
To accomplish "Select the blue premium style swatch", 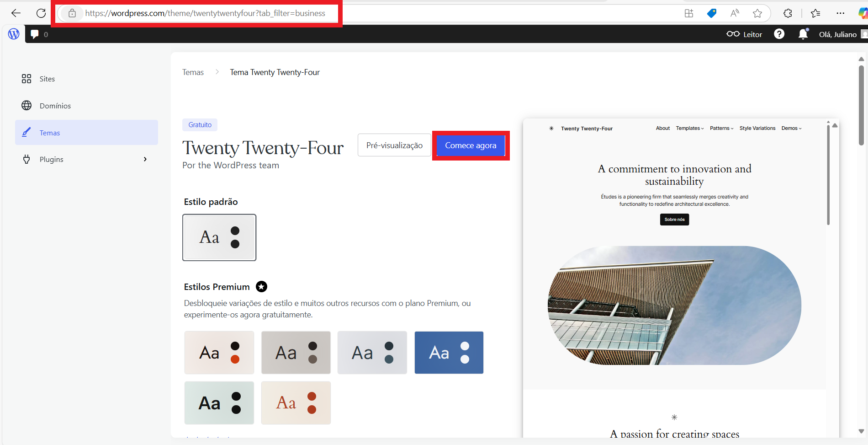I will (x=449, y=353).
